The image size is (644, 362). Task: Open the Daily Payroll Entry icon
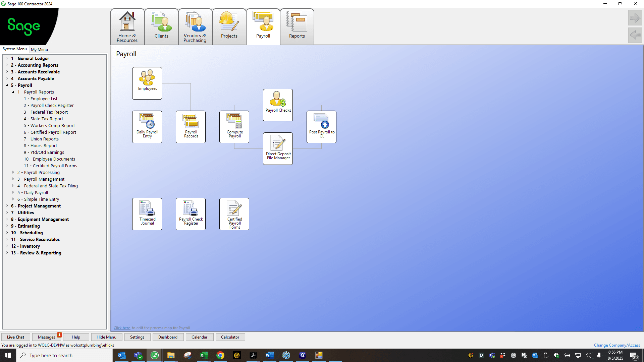(x=147, y=127)
